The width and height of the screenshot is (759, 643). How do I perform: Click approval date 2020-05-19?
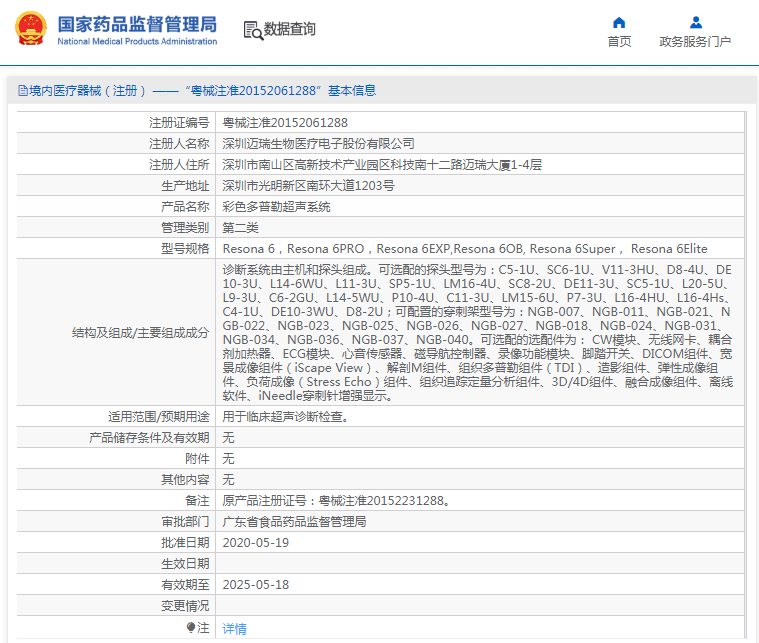[x=256, y=543]
